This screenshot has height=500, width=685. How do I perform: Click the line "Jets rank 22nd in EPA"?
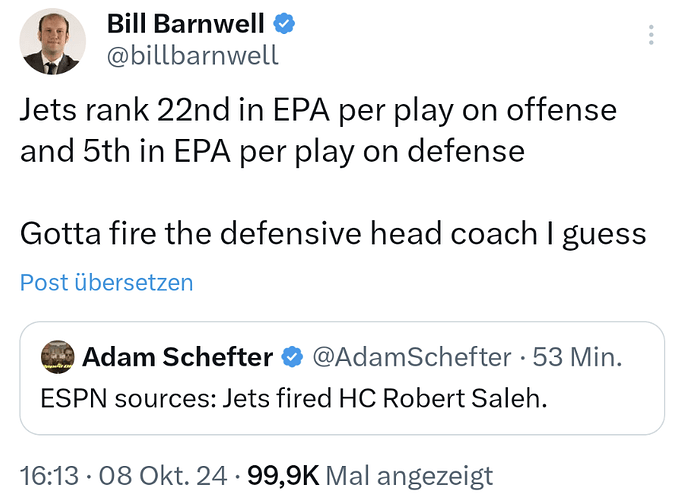(318, 109)
